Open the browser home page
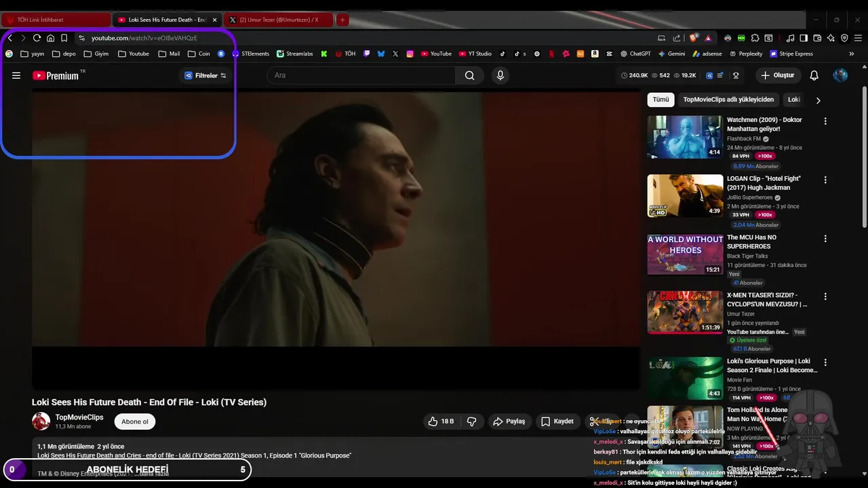The width and height of the screenshot is (868, 488). (50, 38)
